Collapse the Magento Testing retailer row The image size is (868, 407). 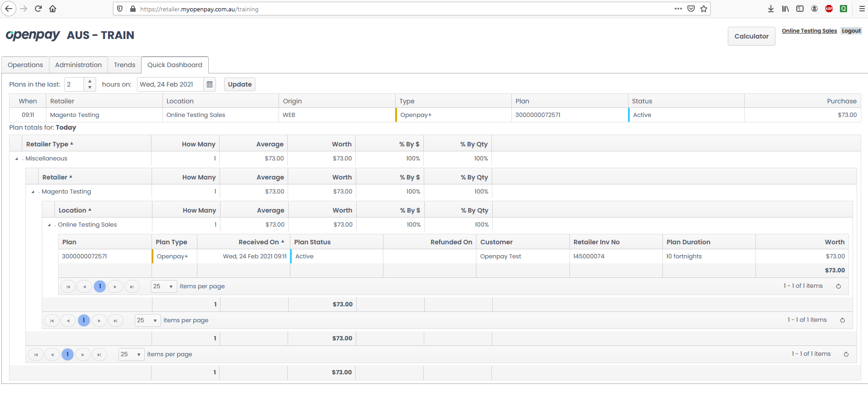tap(33, 192)
